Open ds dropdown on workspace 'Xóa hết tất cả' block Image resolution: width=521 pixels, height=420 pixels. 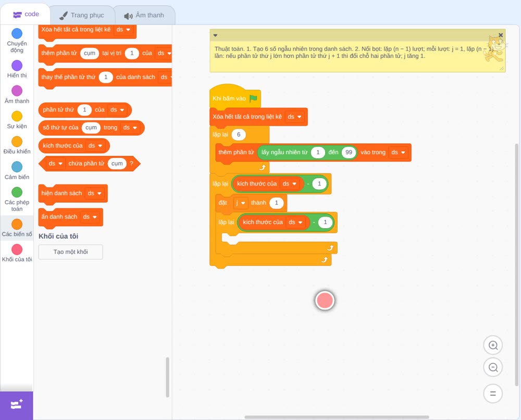point(294,117)
